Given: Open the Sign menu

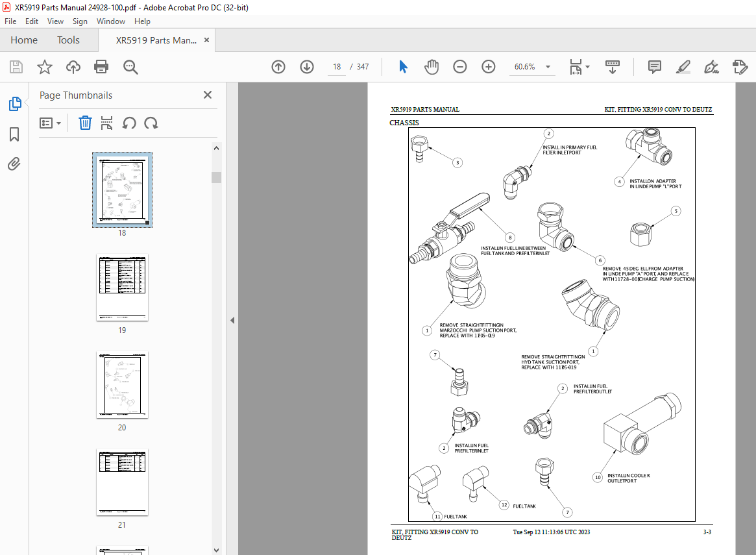Looking at the screenshot, I should (80, 21).
